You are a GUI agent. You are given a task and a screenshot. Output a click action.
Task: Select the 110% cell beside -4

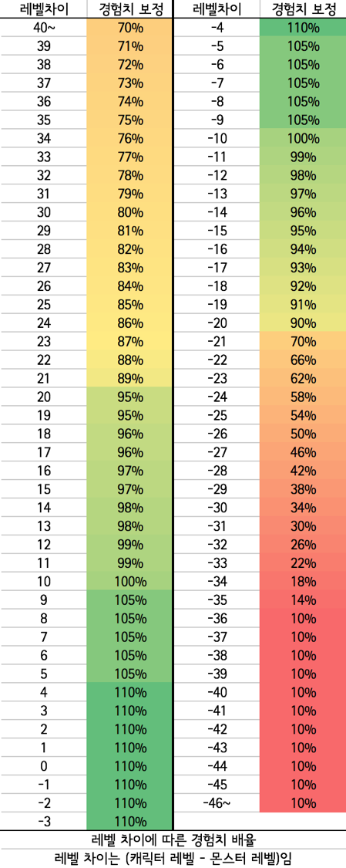[x=304, y=27]
